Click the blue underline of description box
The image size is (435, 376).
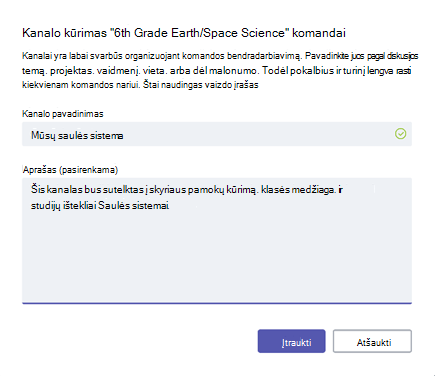[217, 303]
